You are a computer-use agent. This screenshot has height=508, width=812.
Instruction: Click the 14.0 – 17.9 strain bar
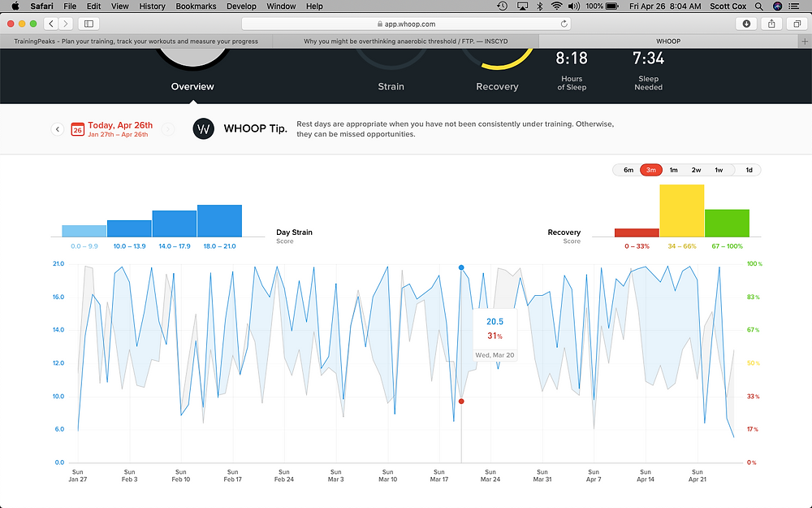pos(175,224)
